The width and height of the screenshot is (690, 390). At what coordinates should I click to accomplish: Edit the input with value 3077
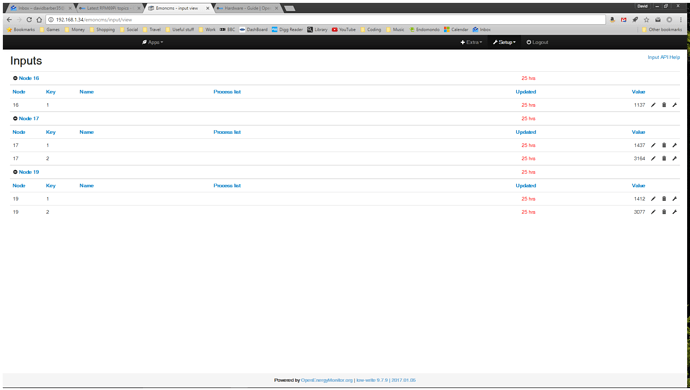coord(653,212)
